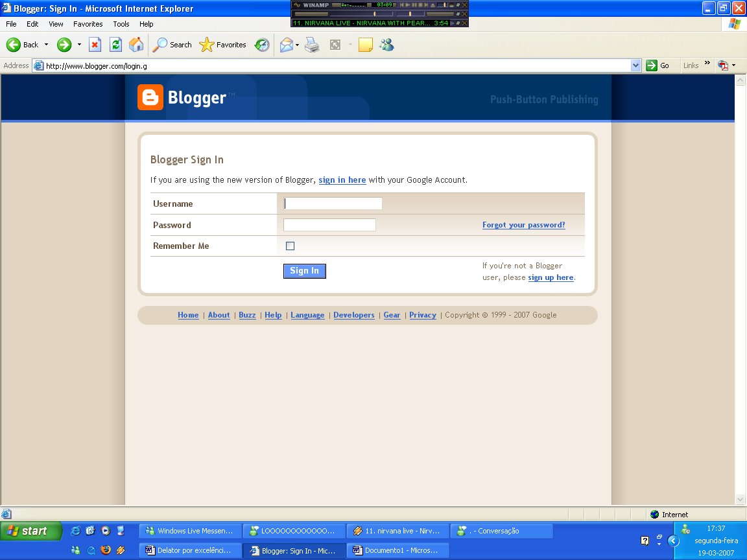Launch Winamp from the Quick Launch bar
Screen dimensions: 747x560
click(121, 550)
